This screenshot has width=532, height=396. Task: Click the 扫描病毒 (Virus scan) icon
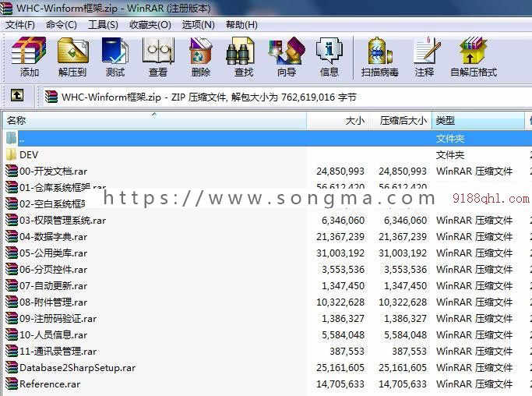(380, 51)
